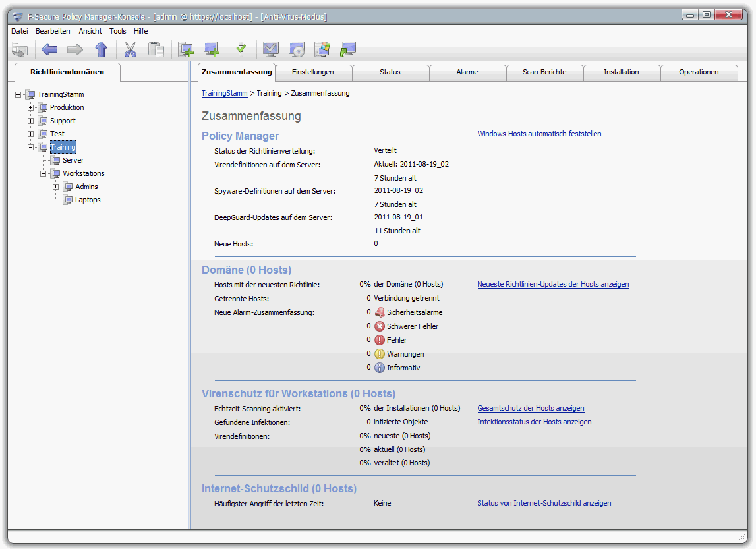This screenshot has width=756, height=549.
Task: Open the Datei menu
Action: pyautogui.click(x=20, y=31)
